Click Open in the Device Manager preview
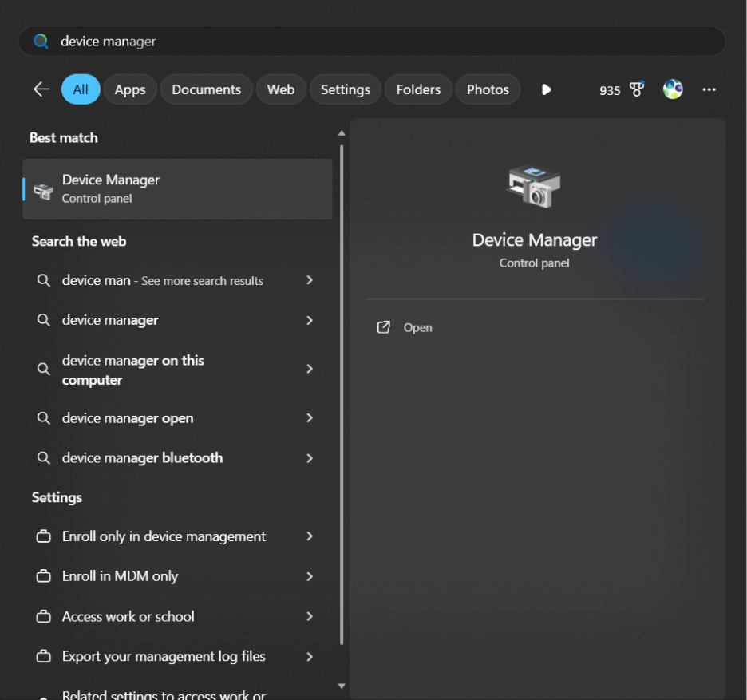This screenshot has height=700, width=747. [x=418, y=328]
